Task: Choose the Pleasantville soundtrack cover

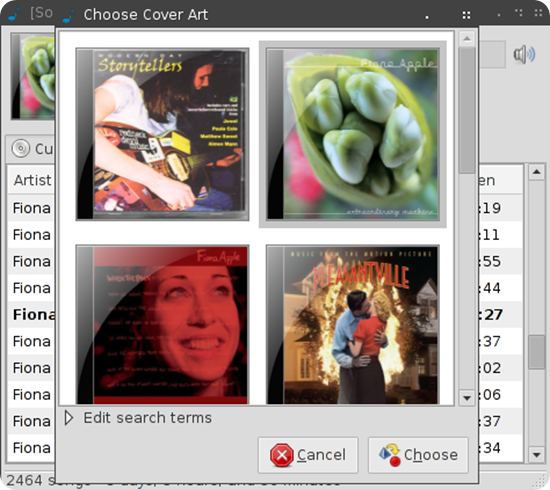Action: pyautogui.click(x=353, y=324)
